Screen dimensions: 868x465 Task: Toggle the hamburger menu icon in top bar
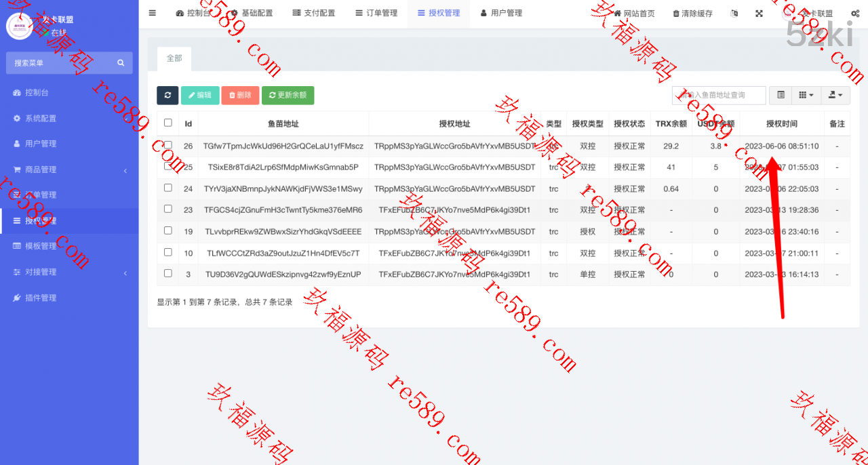[x=152, y=13]
